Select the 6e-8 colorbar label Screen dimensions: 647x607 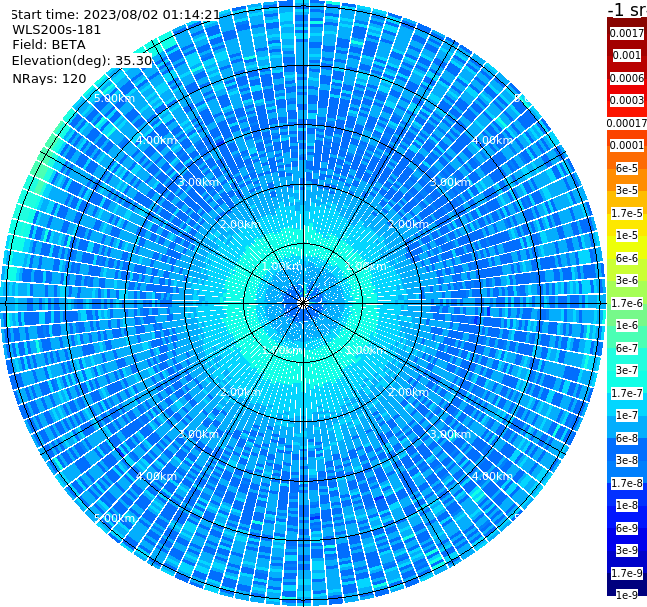627,438
